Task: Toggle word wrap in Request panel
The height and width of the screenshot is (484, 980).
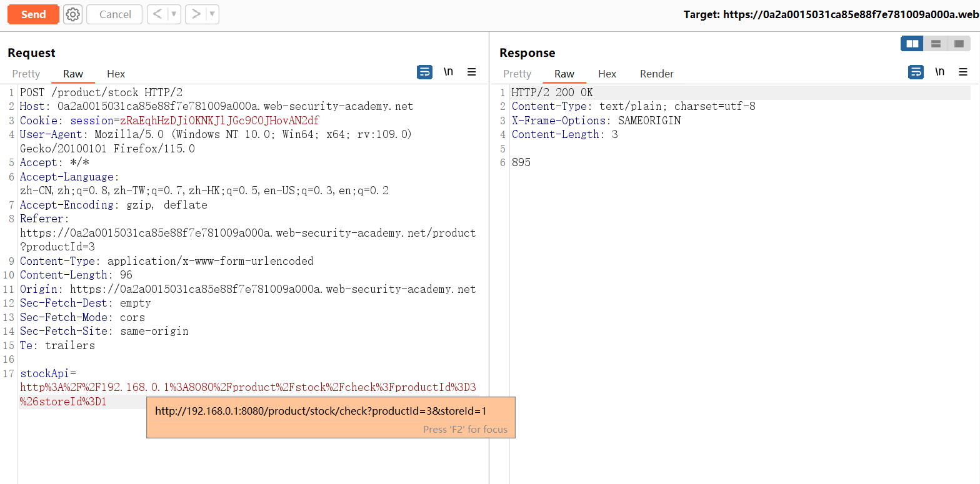Action: [424, 72]
